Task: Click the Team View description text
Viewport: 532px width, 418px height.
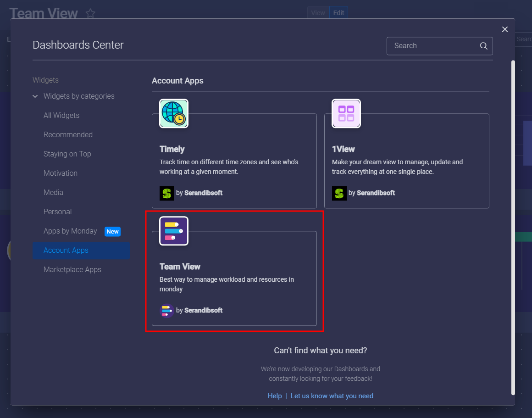Action: tap(227, 284)
